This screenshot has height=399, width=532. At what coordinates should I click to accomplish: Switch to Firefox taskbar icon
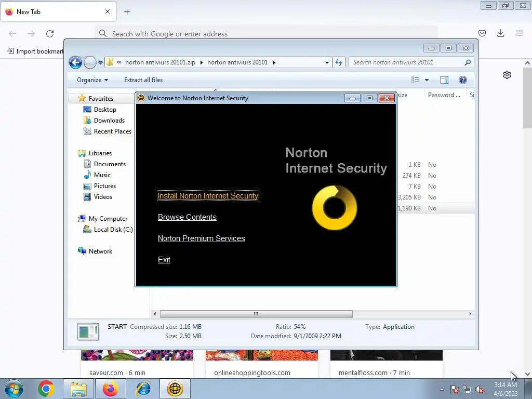pos(111,389)
